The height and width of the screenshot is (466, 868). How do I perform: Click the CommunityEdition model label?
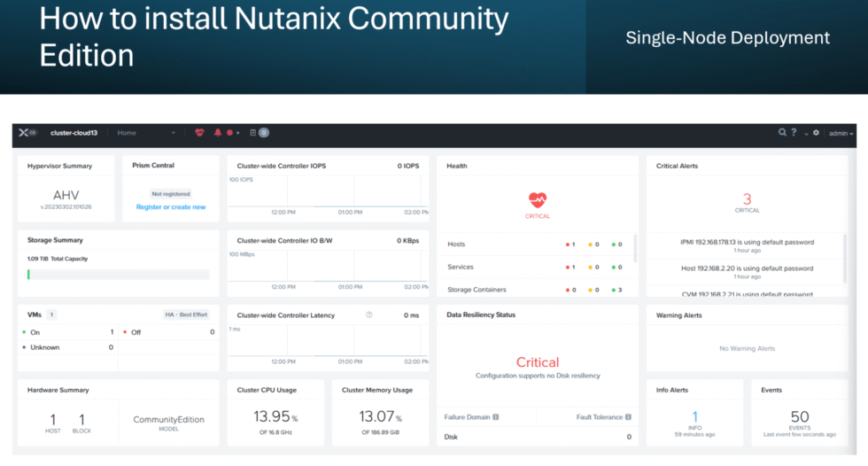point(168,420)
